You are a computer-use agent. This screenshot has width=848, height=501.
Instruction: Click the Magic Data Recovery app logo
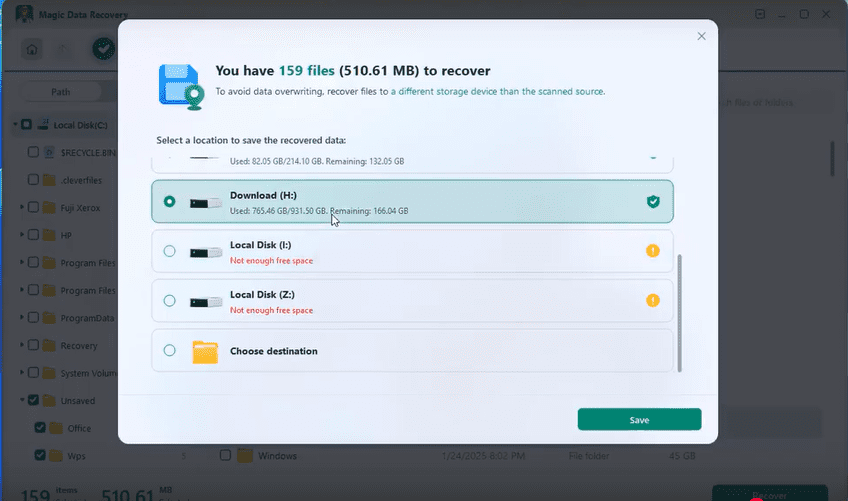[24, 14]
